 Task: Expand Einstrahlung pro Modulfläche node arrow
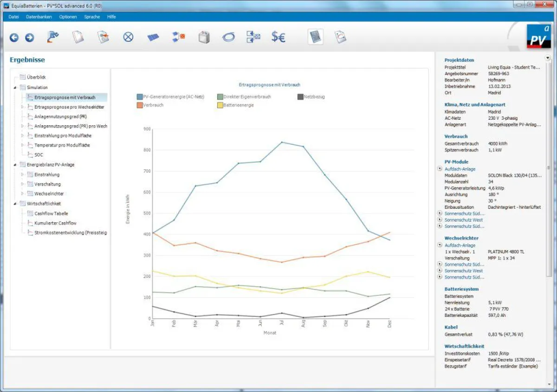(x=22, y=135)
